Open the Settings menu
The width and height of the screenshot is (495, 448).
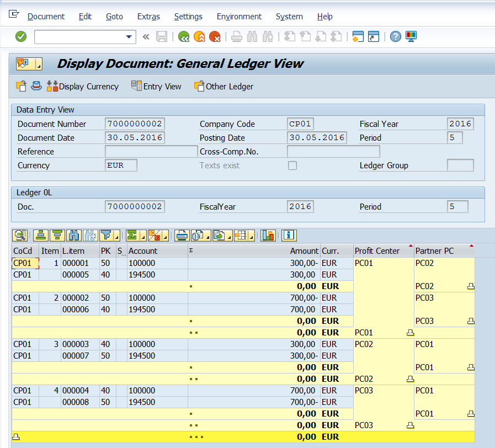click(x=188, y=17)
